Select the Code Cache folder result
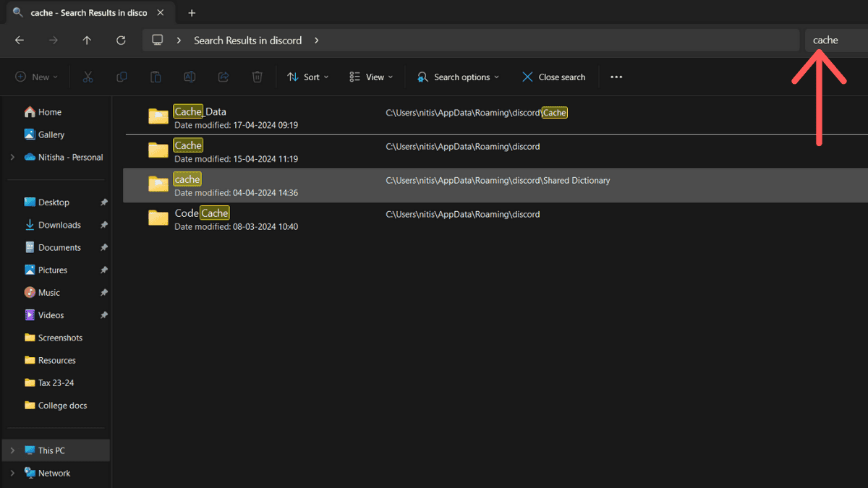Viewport: 868px width, 488px height. tap(495, 218)
